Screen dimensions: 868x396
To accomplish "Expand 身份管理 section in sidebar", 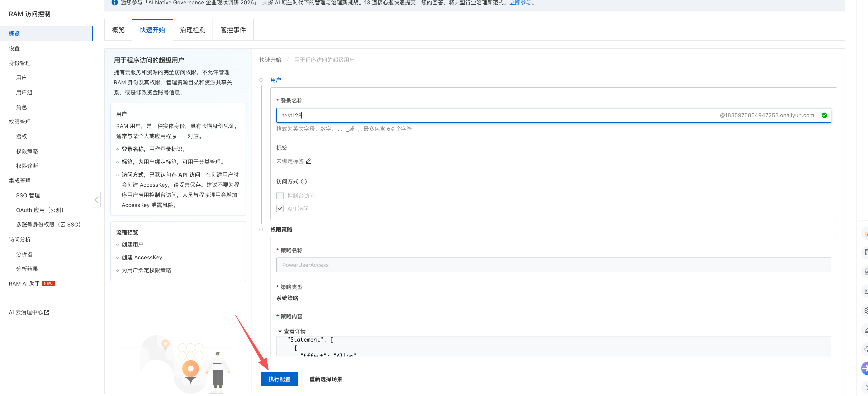I will coord(20,63).
